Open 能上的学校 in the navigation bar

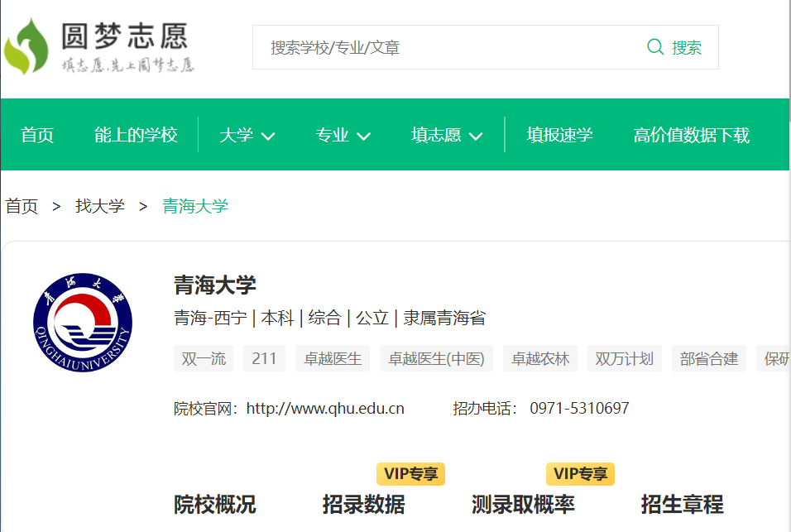click(136, 135)
